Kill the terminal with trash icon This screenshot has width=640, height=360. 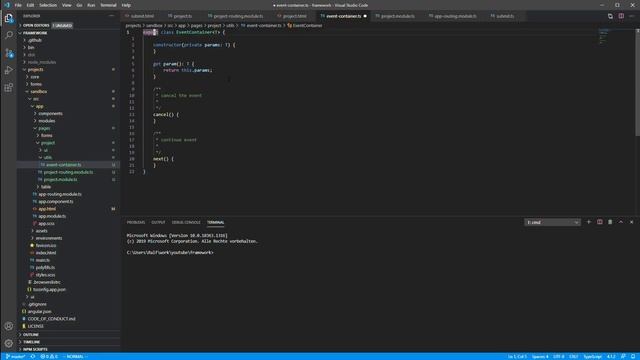pyautogui.click(x=610, y=222)
